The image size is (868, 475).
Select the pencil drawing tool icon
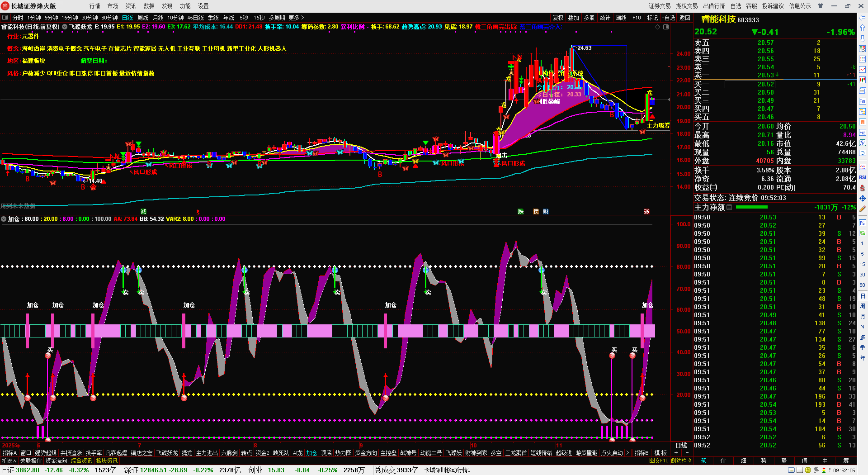pos(863,209)
